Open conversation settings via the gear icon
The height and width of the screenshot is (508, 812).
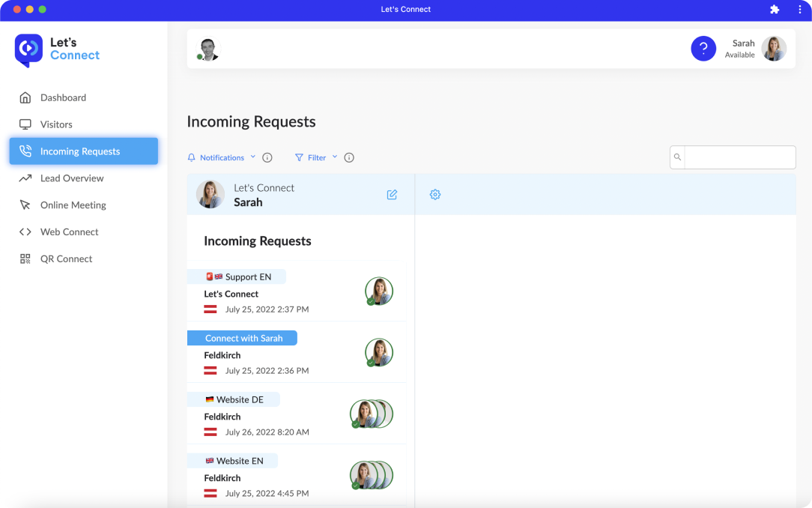[435, 194]
